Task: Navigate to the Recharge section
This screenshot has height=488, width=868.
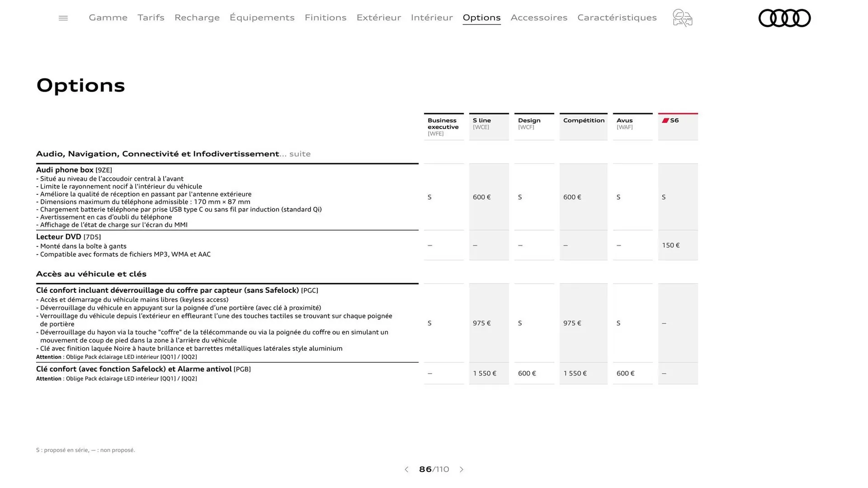Action: coord(197,18)
